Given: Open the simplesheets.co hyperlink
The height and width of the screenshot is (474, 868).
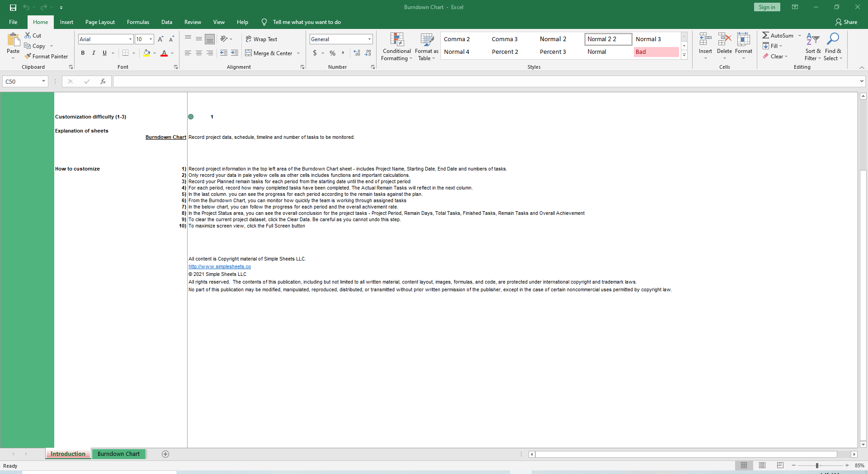Looking at the screenshot, I should pos(220,267).
